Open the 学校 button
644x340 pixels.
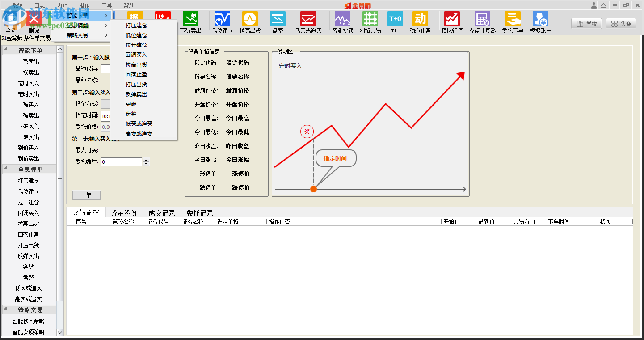coord(586,24)
